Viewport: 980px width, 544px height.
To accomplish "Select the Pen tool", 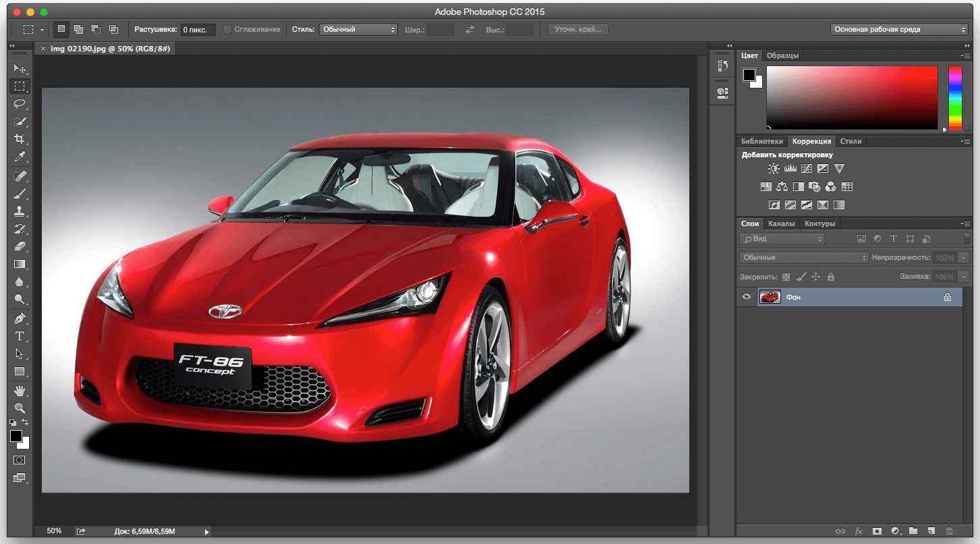I will click(x=20, y=319).
